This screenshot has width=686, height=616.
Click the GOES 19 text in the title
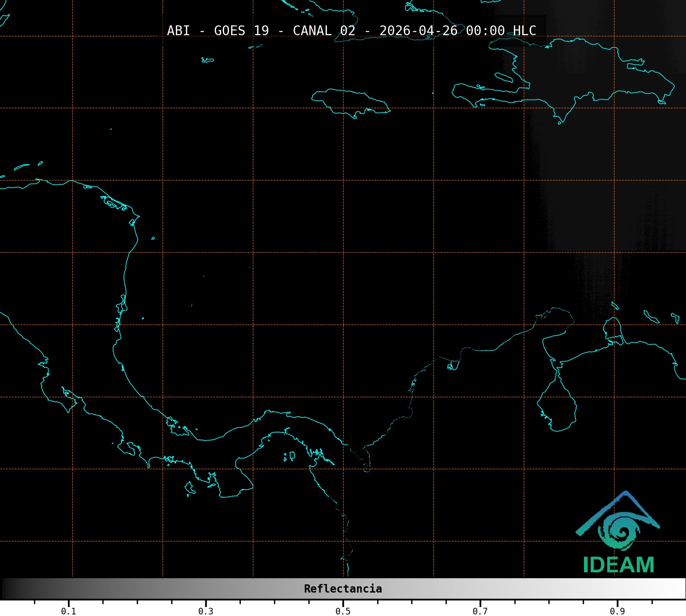tap(241, 30)
